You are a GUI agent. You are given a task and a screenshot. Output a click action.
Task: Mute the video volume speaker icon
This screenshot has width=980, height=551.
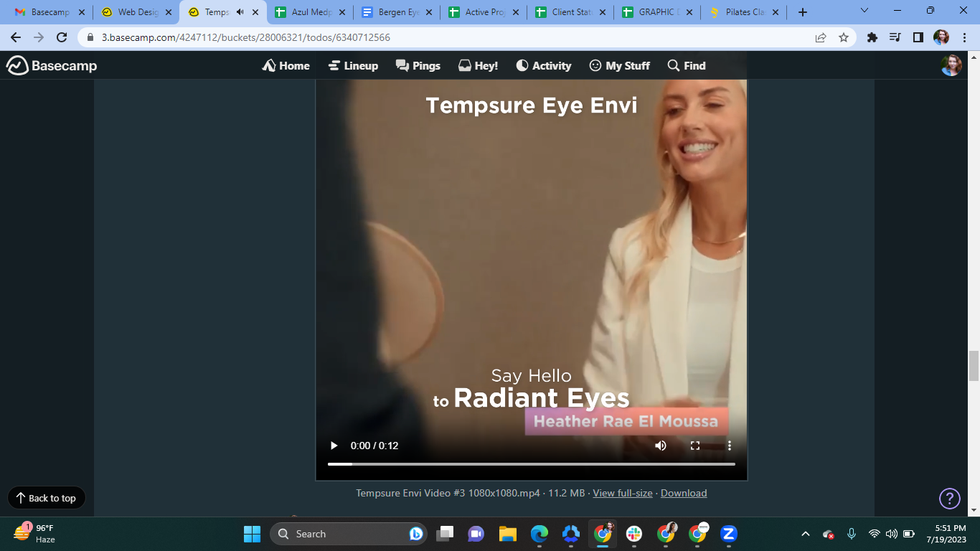660,446
